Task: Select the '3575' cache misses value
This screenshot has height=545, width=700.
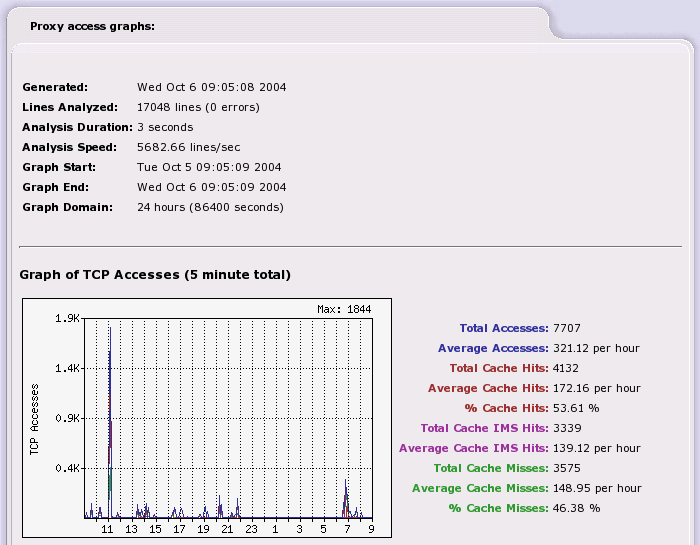Action: click(567, 468)
